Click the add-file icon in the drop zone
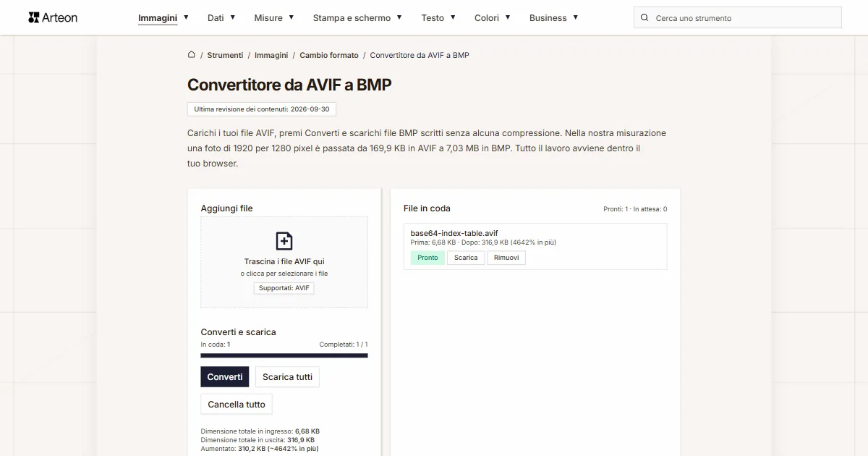The image size is (868, 456). click(284, 241)
